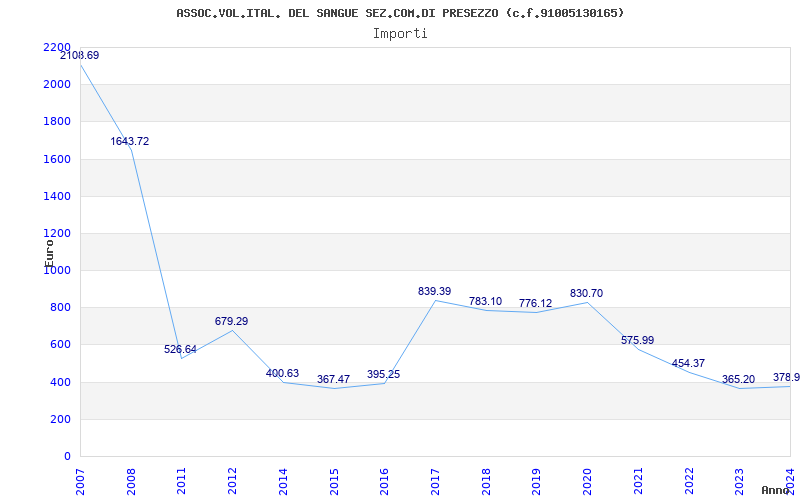800x500 pixels.
Task: Select the 454.37 value label
Action: (688, 363)
